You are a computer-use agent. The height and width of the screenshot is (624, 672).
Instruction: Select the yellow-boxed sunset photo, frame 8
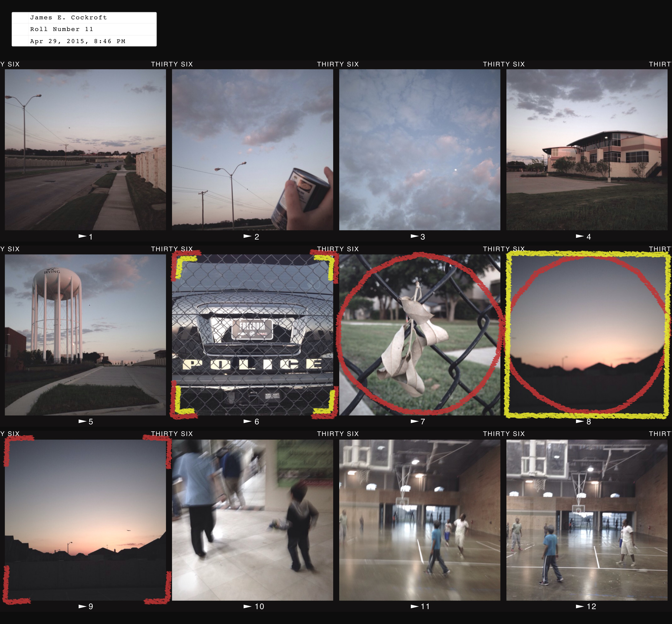[x=587, y=335]
